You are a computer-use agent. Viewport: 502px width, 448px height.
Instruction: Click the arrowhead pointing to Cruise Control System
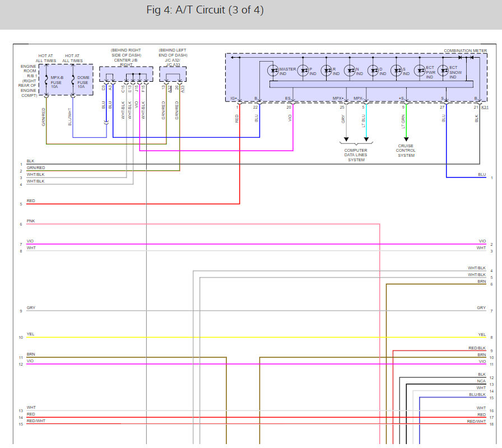point(406,139)
